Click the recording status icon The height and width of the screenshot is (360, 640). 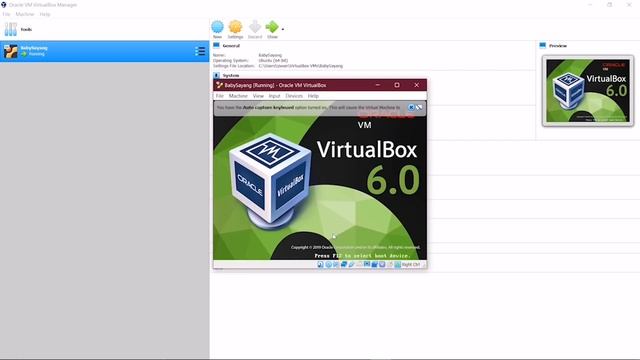[374, 264]
